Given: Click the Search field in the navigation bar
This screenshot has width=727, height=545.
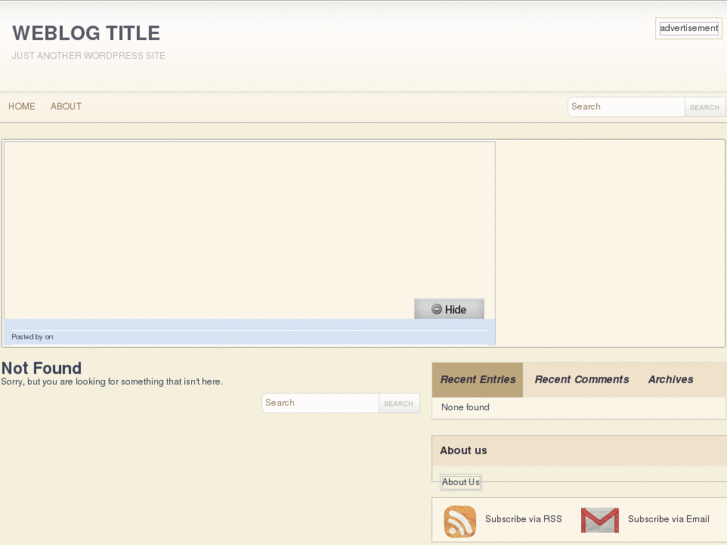Looking at the screenshot, I should [626, 107].
